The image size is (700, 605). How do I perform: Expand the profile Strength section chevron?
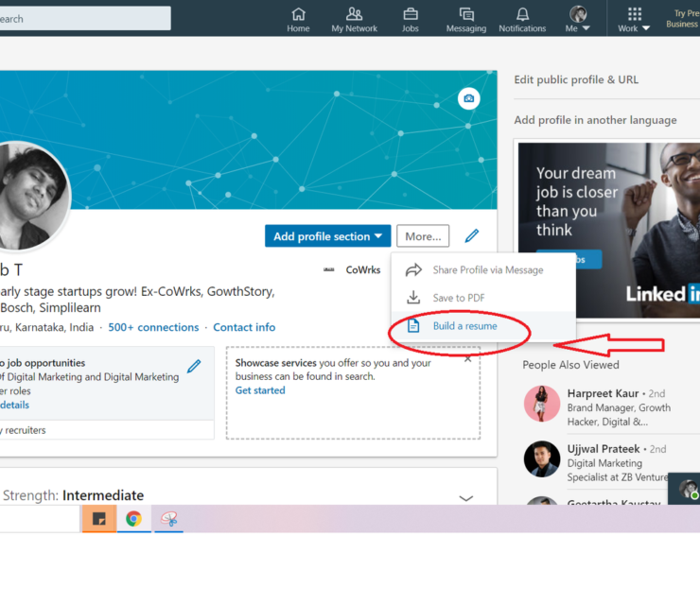[x=466, y=498]
